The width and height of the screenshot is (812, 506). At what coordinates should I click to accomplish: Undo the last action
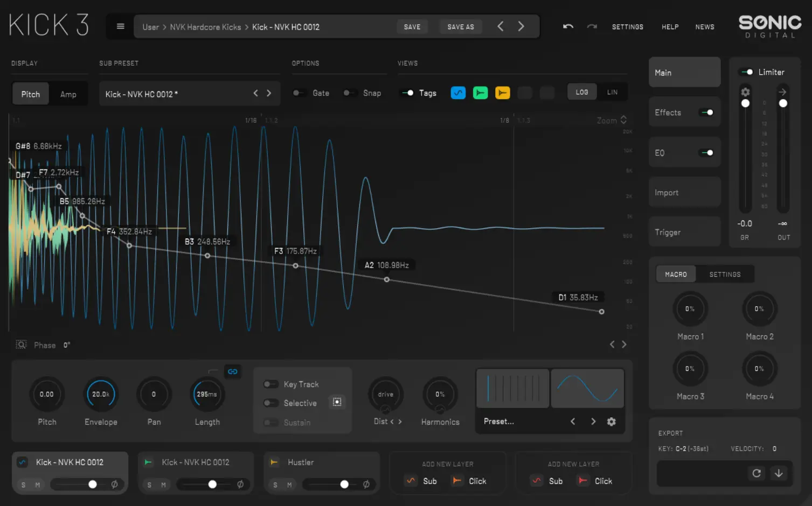tap(568, 26)
